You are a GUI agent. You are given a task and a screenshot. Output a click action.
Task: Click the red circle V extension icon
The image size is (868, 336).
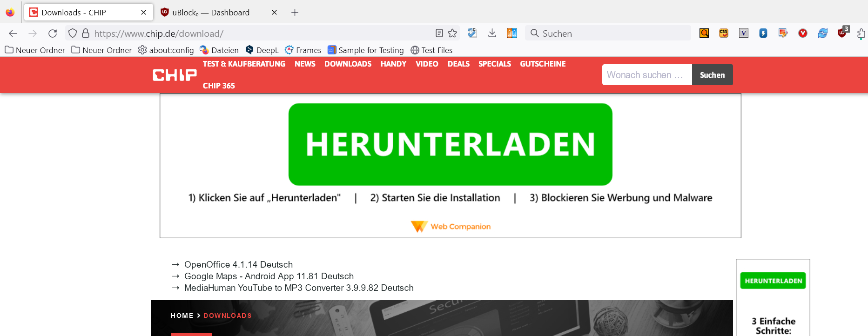click(803, 33)
